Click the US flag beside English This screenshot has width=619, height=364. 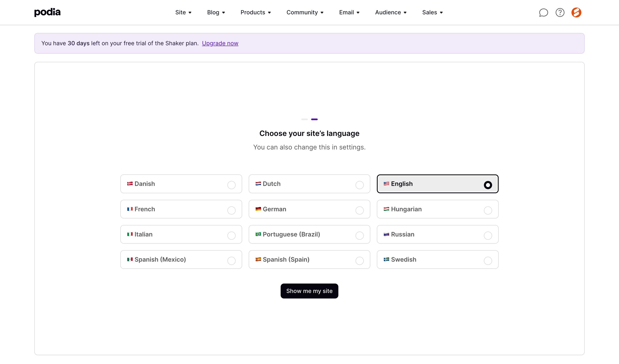coord(386,184)
